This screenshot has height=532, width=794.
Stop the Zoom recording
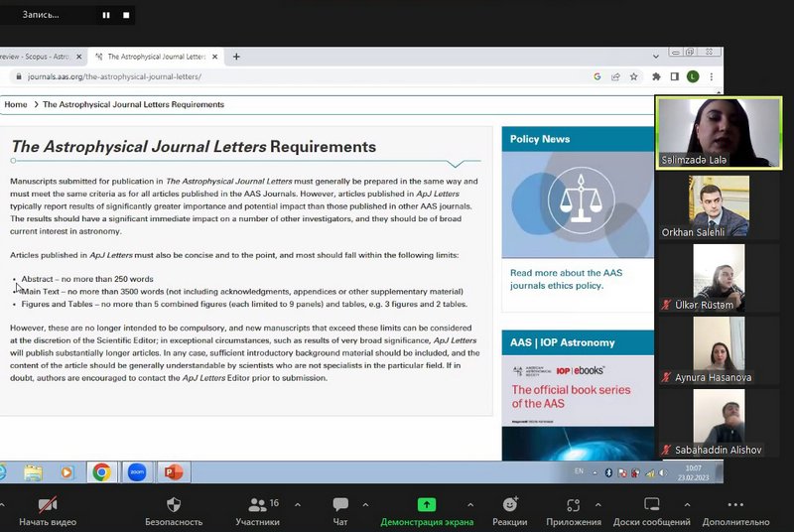click(126, 15)
